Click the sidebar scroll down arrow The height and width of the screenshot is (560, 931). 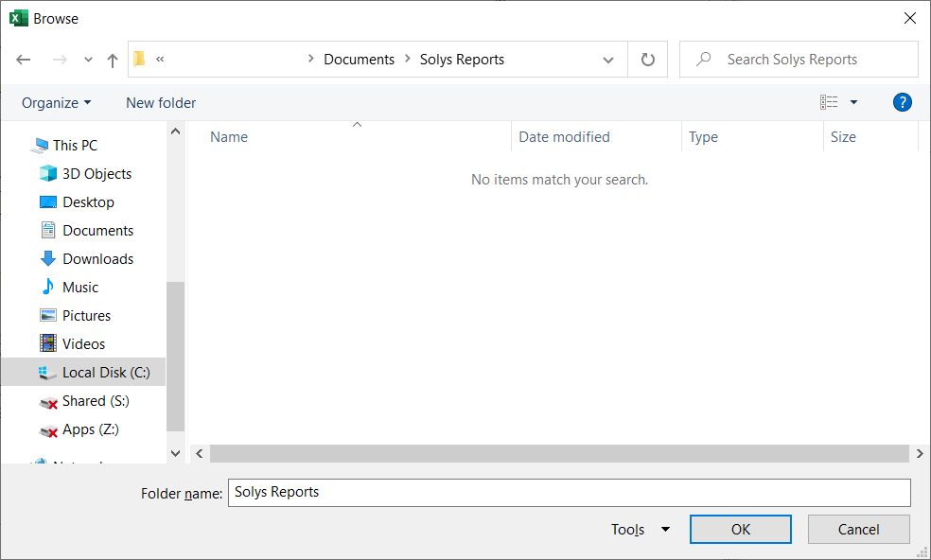(176, 453)
